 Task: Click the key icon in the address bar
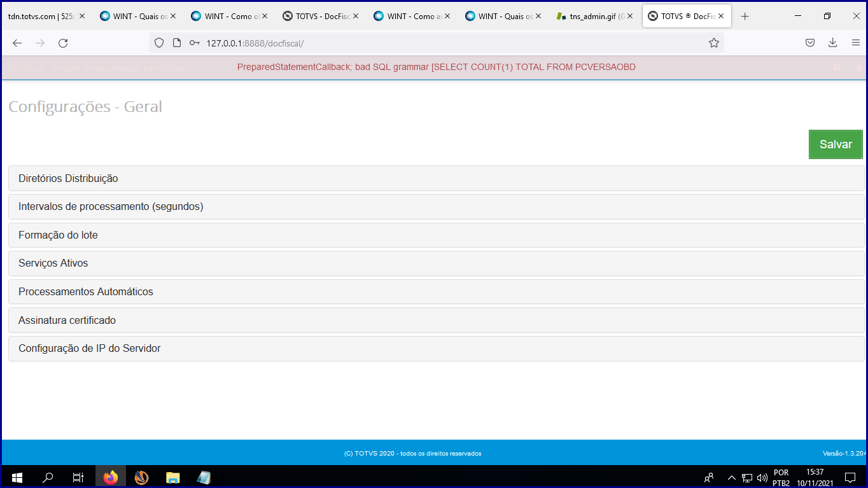click(x=194, y=43)
